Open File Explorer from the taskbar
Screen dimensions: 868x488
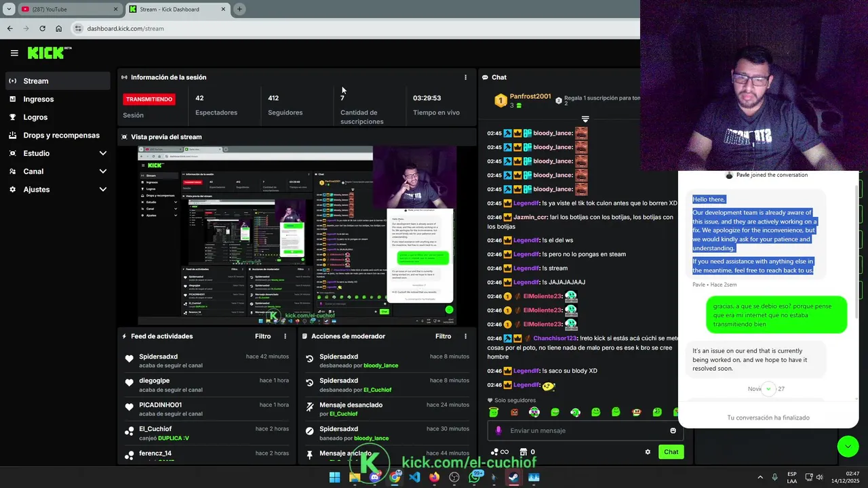(355, 477)
